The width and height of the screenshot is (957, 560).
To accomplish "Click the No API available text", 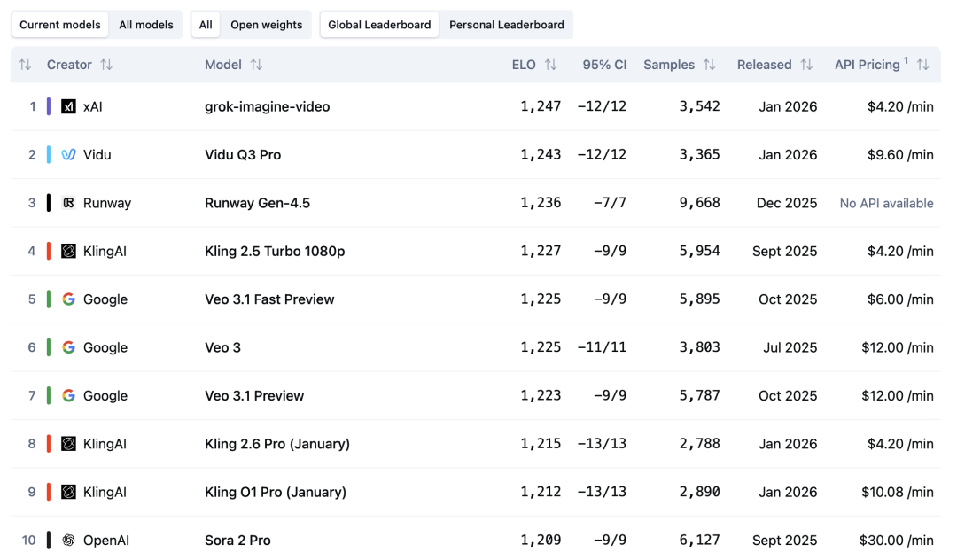I will coord(886,203).
